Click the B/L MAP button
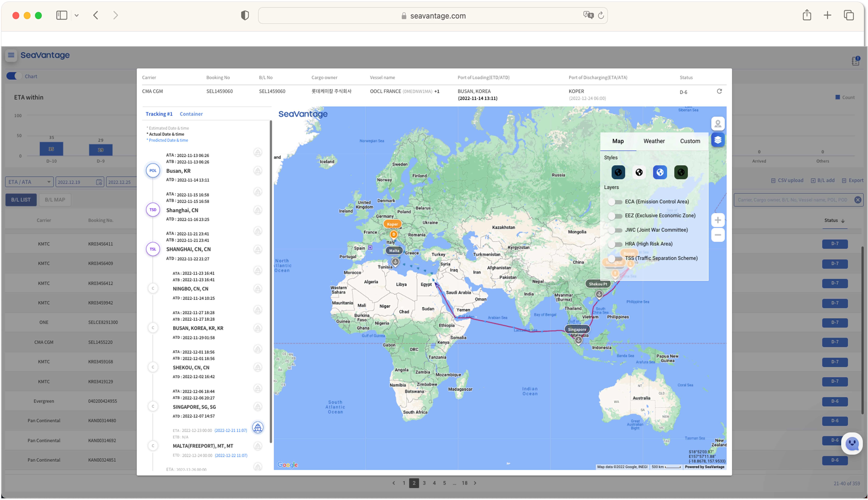The image size is (868, 500). pyautogui.click(x=55, y=200)
